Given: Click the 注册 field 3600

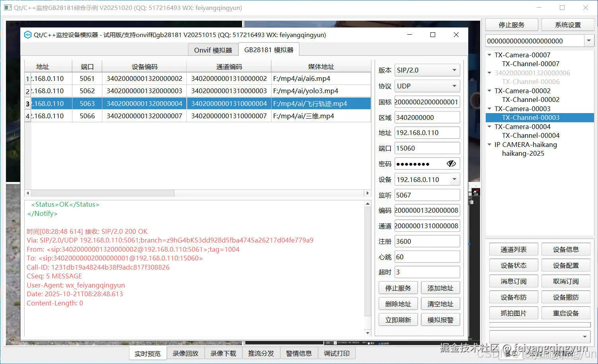Looking at the screenshot, I should pos(427,241).
